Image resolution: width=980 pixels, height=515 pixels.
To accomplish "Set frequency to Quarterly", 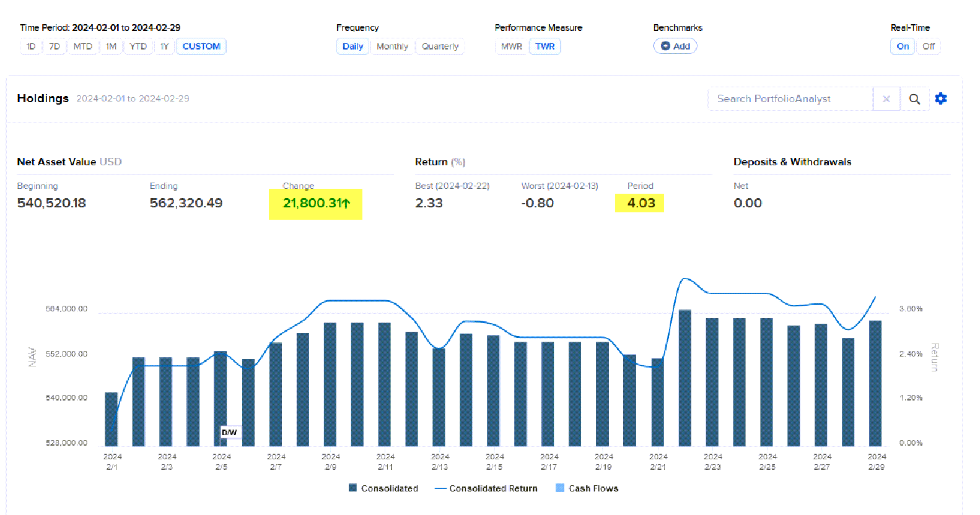I will tap(440, 46).
